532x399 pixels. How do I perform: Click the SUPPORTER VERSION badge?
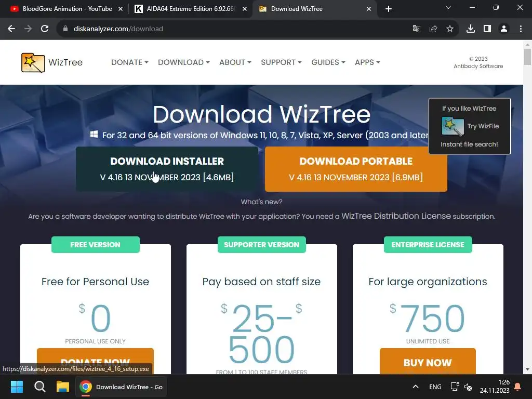tap(262, 245)
